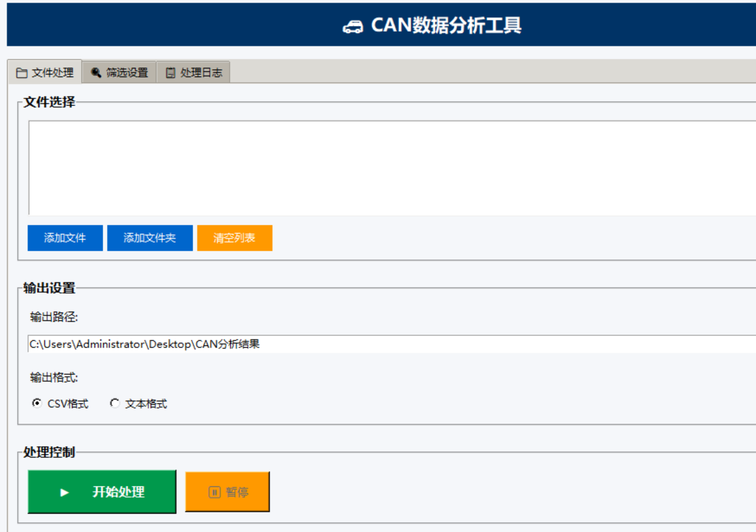Select the CSV格式 output option
The height and width of the screenshot is (532, 756).
36,404
